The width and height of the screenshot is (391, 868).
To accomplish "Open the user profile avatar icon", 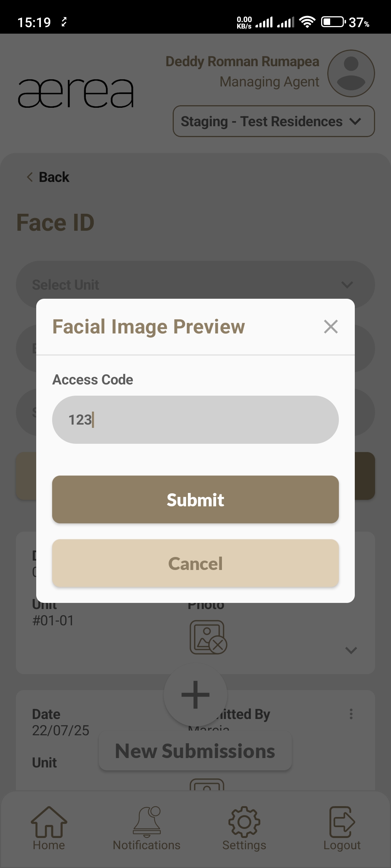I will click(x=351, y=73).
